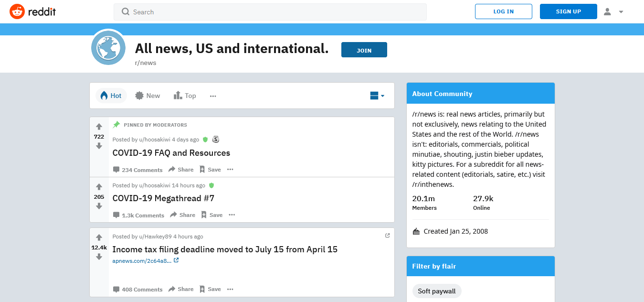Image resolution: width=644 pixels, height=302 pixels.
Task: Click the Reddit snoo logo
Action: (18, 11)
